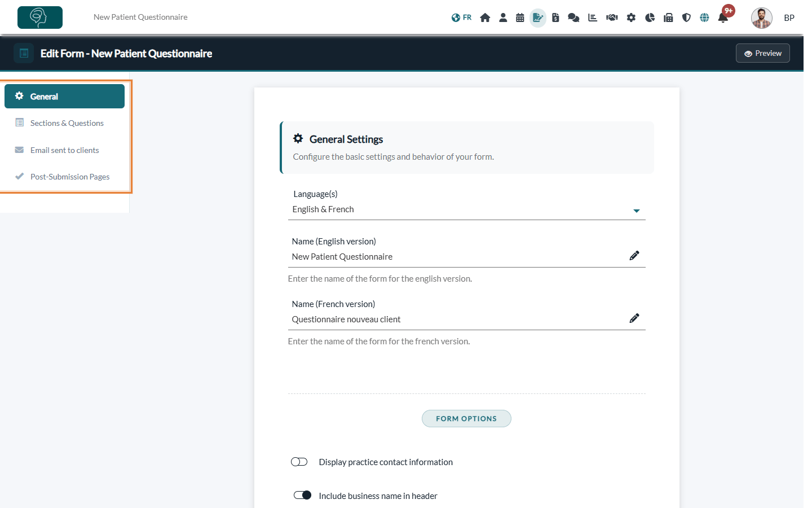Expand the Language(s) dropdown arrow
Screen dimensions: 812x508
point(637,211)
